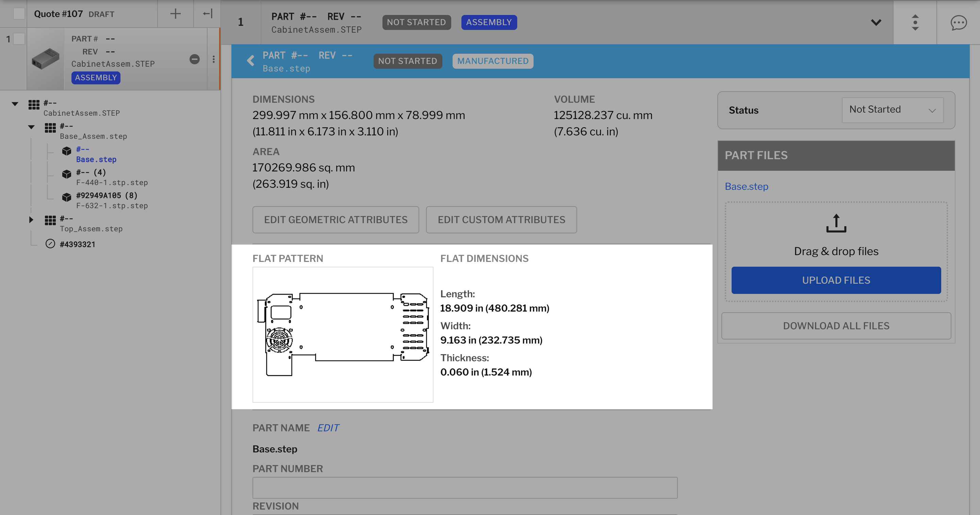980x515 pixels.
Task: Expand the Top_Assem.step tree node
Action: click(31, 219)
